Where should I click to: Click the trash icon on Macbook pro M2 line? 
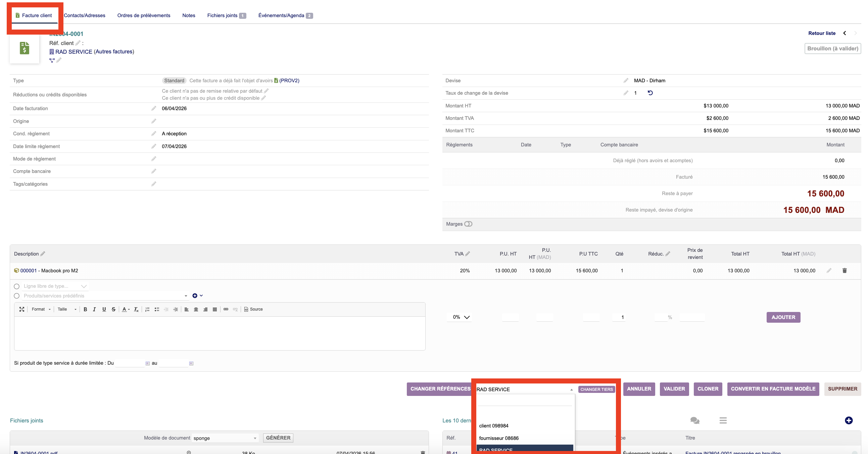(x=845, y=270)
